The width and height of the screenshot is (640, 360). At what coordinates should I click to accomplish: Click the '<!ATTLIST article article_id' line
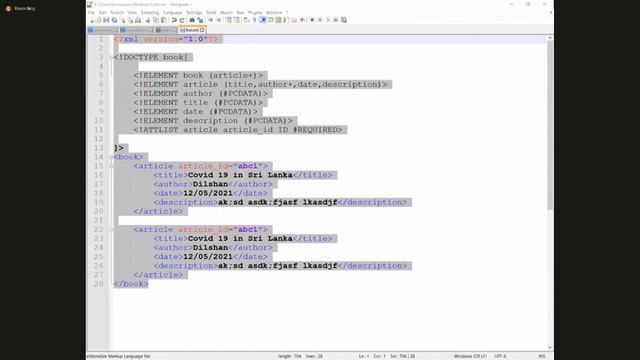click(238, 130)
